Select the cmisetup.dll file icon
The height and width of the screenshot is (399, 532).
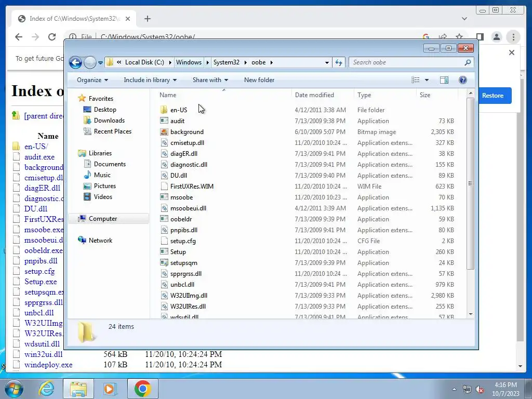(x=164, y=142)
